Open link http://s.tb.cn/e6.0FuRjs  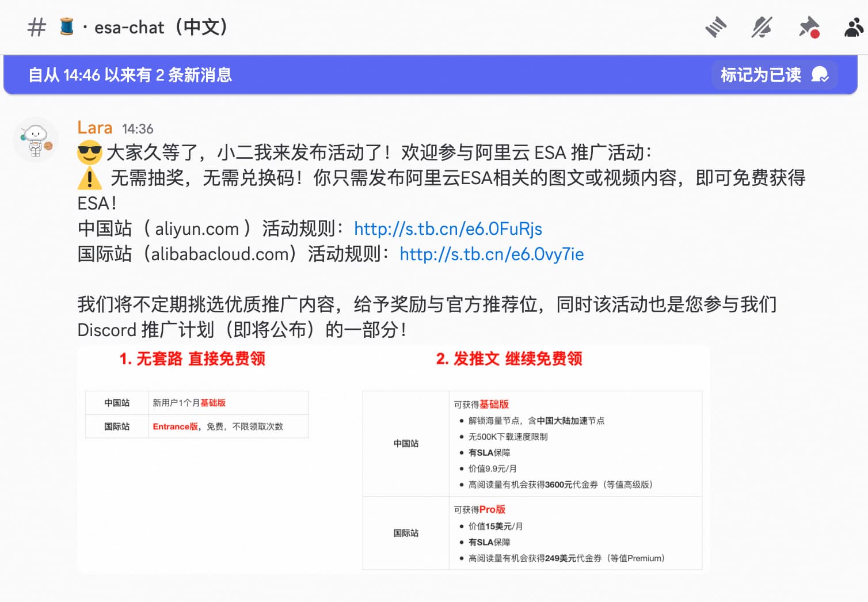coord(448,229)
